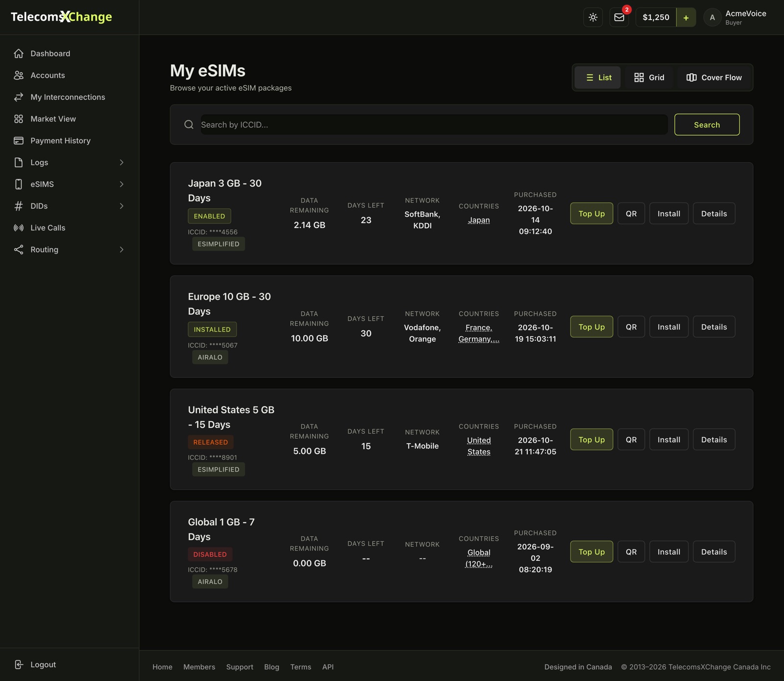Toggle the light/dark theme sun icon
This screenshot has width=784, height=681.
click(593, 17)
